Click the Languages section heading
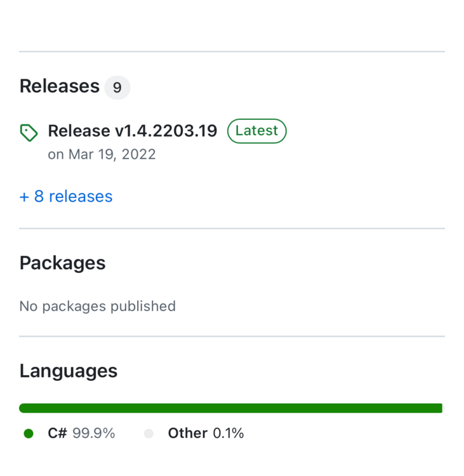Screen dimensions: 464x476 (x=68, y=371)
